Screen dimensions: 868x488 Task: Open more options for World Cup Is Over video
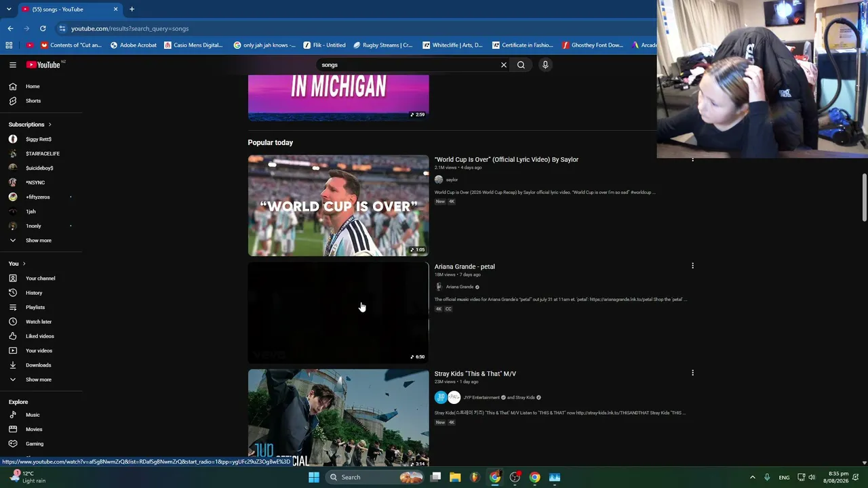click(692, 159)
